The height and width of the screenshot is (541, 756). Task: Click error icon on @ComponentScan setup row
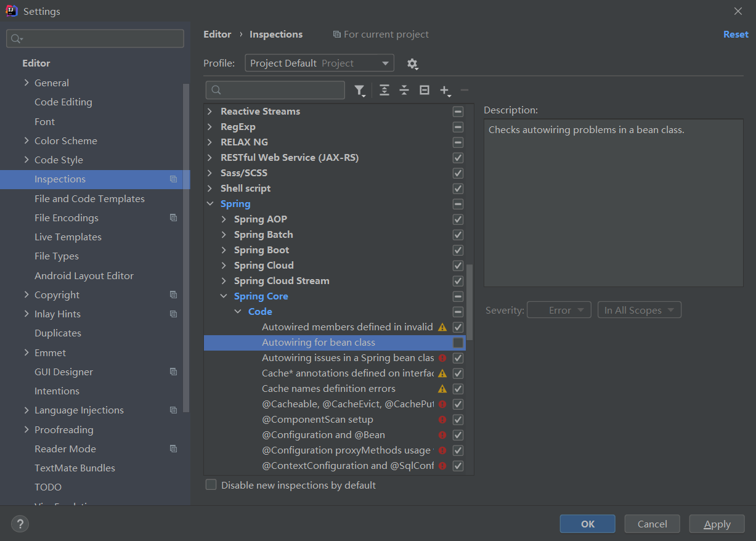[442, 420]
